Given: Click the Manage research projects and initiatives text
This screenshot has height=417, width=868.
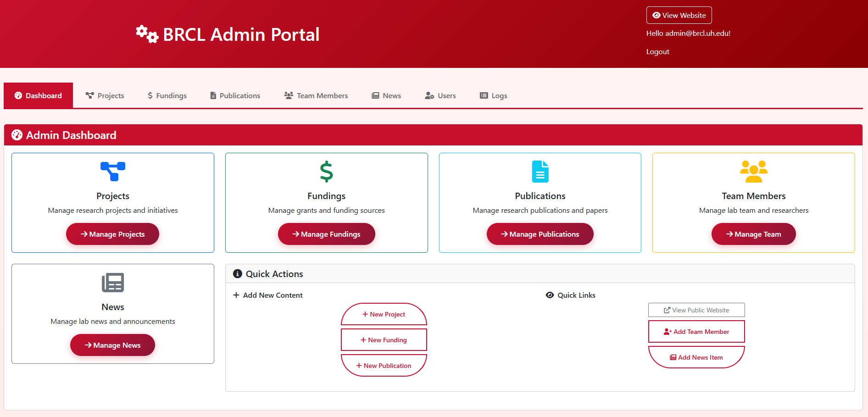Looking at the screenshot, I should click(x=113, y=211).
